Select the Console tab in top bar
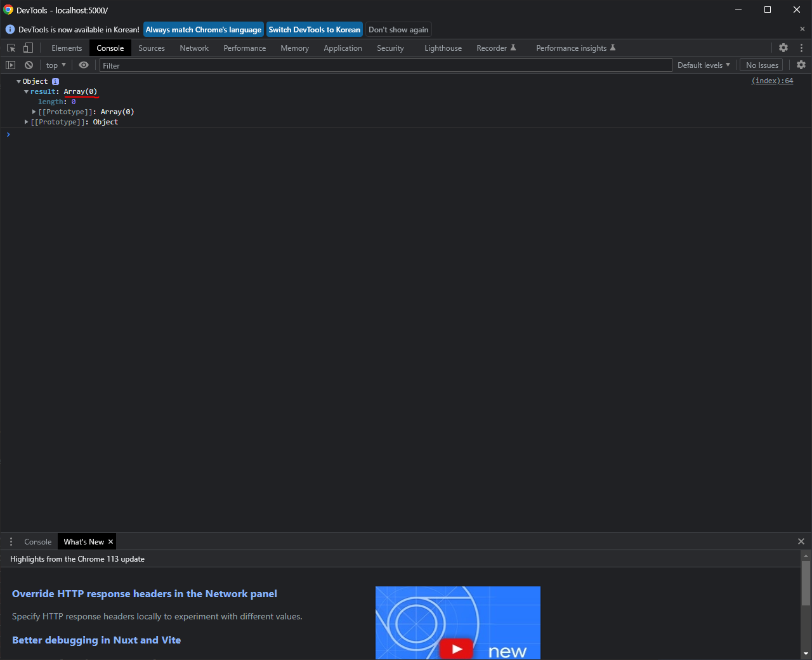Screen dimensions: 812x660 coord(110,48)
